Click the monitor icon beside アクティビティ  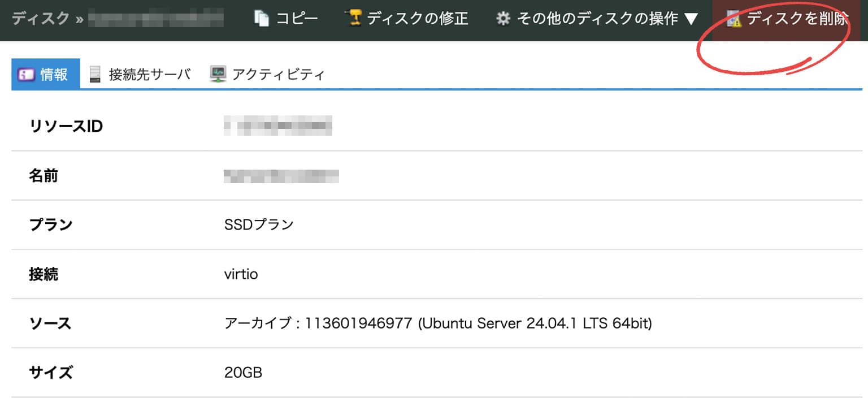(x=218, y=74)
